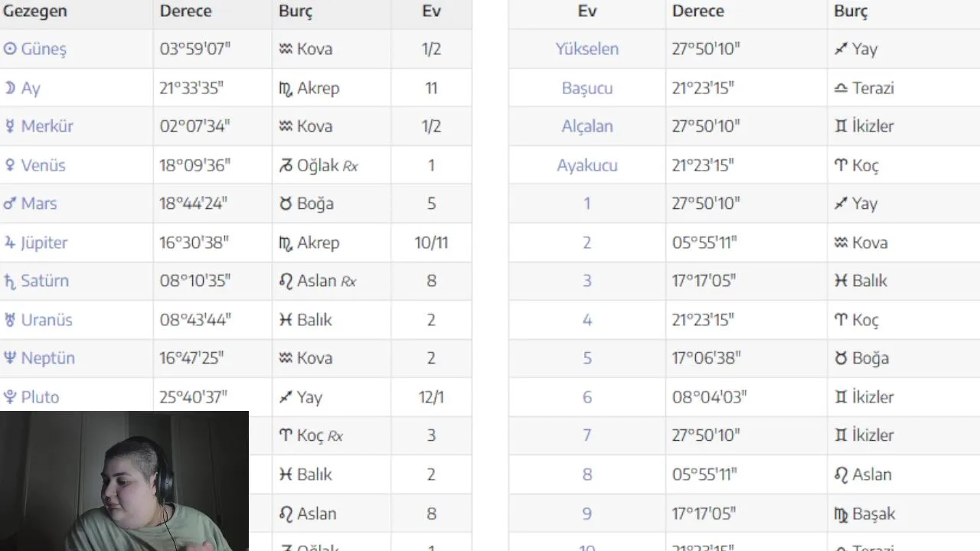980x551 pixels.
Task: Click the Uranus glyph beside Uranüs
Action: point(10,320)
